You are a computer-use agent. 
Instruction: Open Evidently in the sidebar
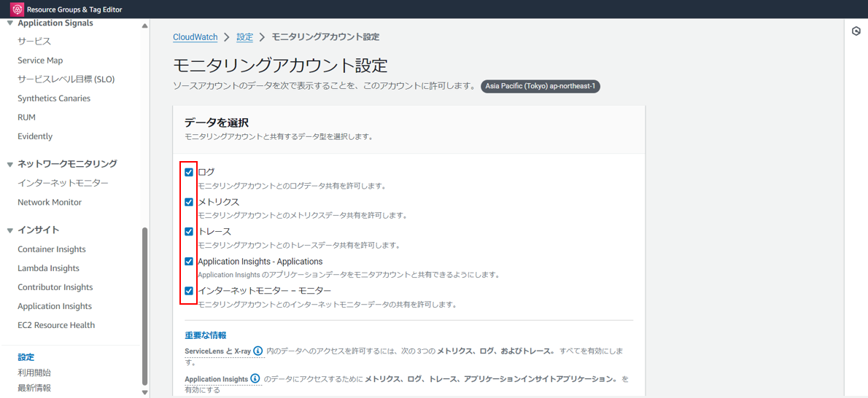click(x=35, y=136)
